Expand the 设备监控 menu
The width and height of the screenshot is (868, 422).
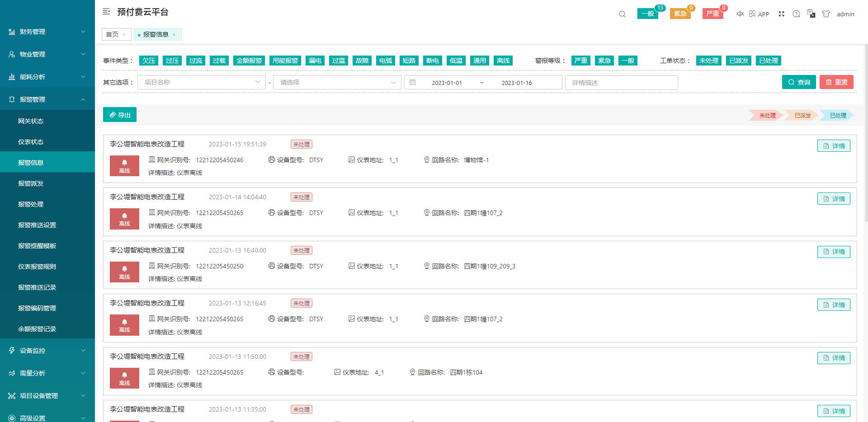(x=47, y=351)
